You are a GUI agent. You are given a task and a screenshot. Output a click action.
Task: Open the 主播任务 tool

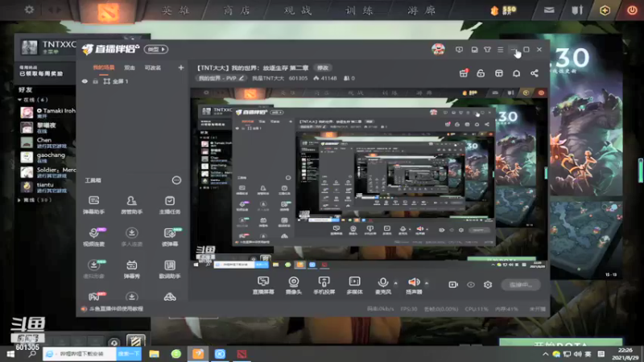click(170, 205)
